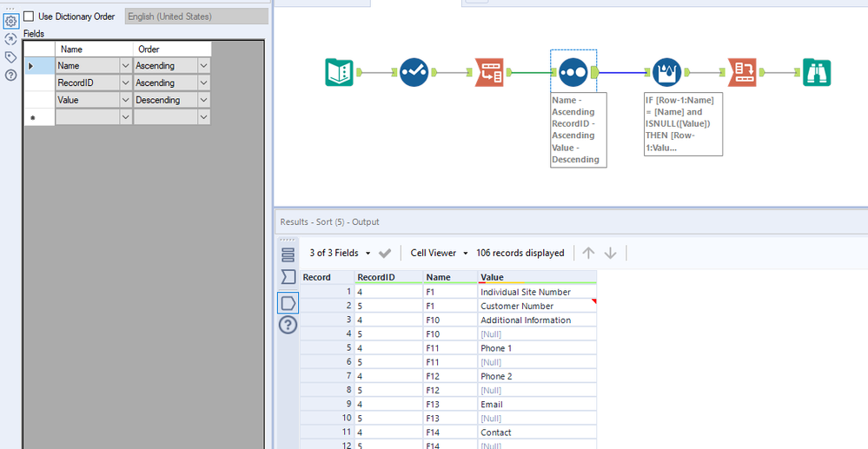868x449 pixels.
Task: Open Ascending order dropdown for RecordID row
Action: (203, 83)
